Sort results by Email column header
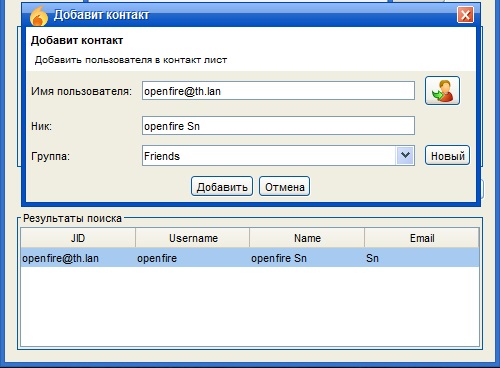Viewport: 500px width, 368px height. [x=422, y=238]
